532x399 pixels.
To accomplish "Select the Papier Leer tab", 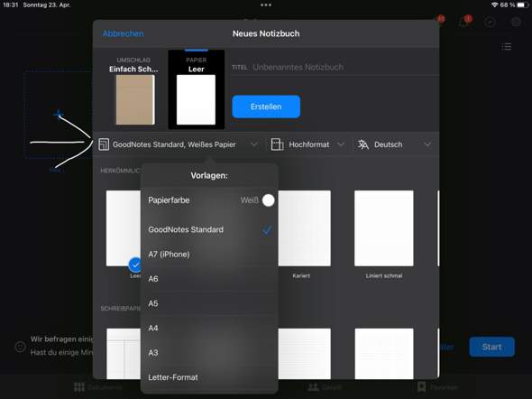I will click(196, 89).
